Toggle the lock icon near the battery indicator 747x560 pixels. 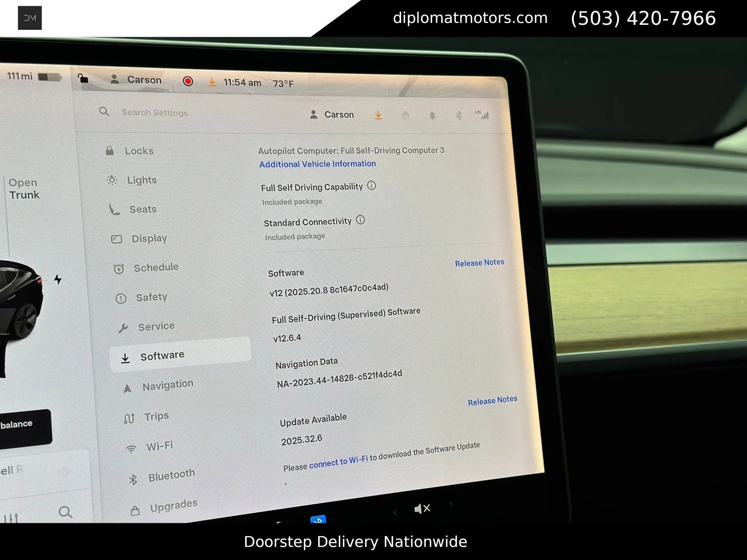coord(83,78)
